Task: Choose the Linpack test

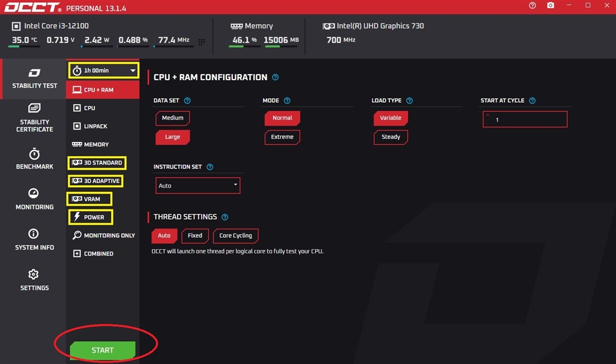Action: pos(102,126)
